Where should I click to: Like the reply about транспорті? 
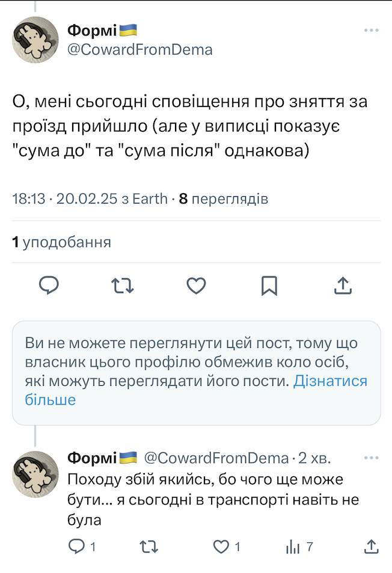click(x=222, y=547)
